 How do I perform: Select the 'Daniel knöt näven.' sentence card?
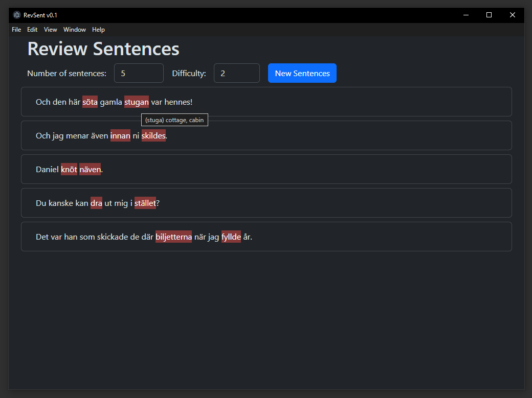click(x=267, y=169)
